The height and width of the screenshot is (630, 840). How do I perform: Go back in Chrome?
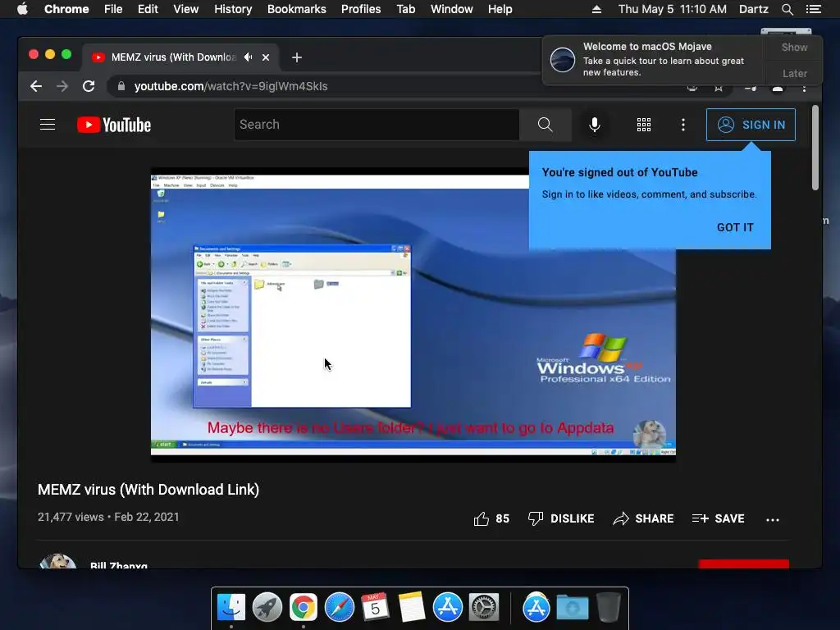36,86
